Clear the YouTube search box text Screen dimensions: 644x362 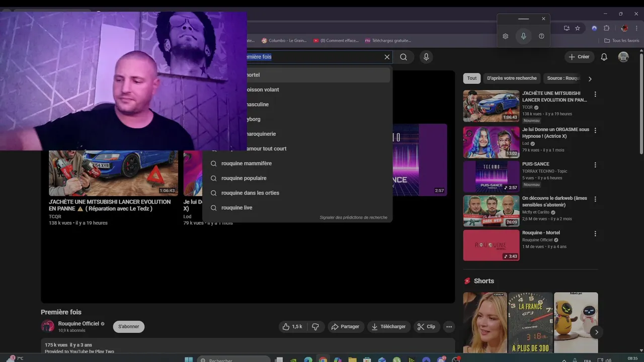coord(387,57)
